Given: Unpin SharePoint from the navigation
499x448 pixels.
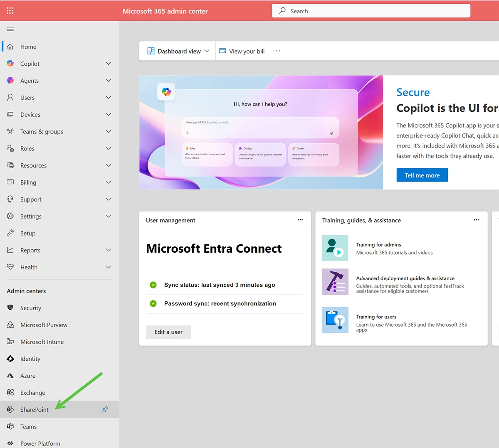Looking at the screenshot, I should point(105,409).
